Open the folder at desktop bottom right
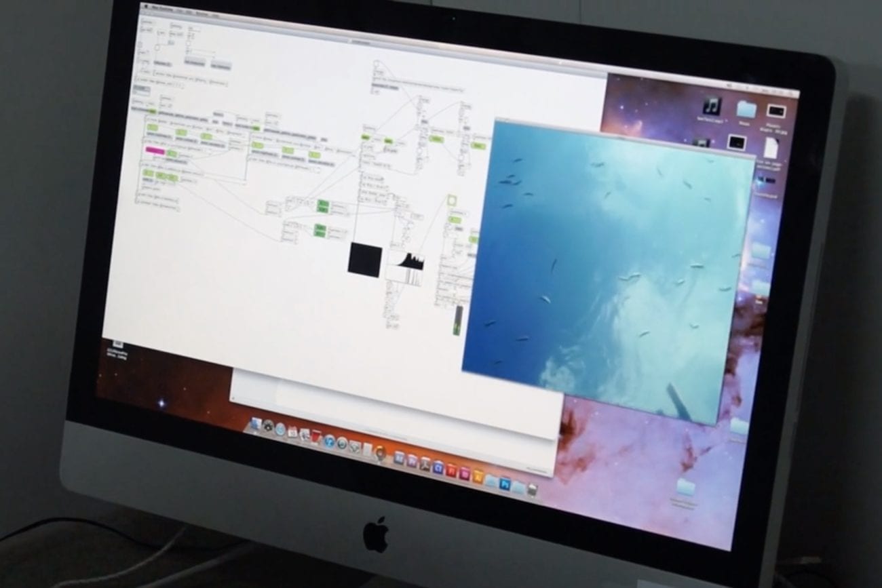The height and width of the screenshot is (588, 882). pyautogui.click(x=686, y=486)
